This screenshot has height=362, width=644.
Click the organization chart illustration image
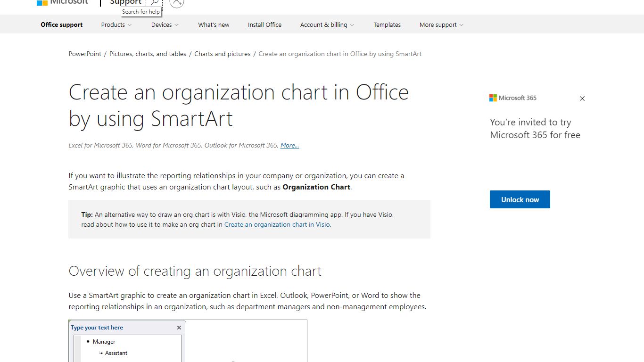point(188,341)
